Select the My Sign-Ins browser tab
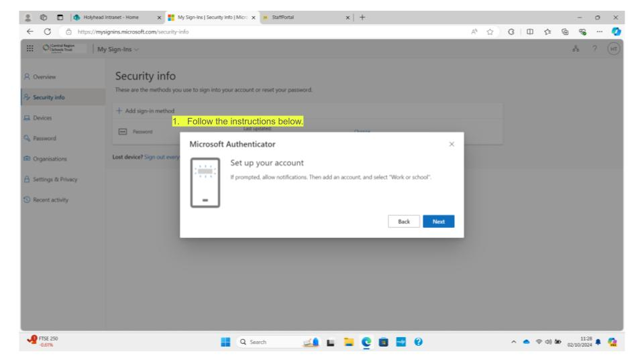This screenshot has height=362, width=644. point(212,17)
